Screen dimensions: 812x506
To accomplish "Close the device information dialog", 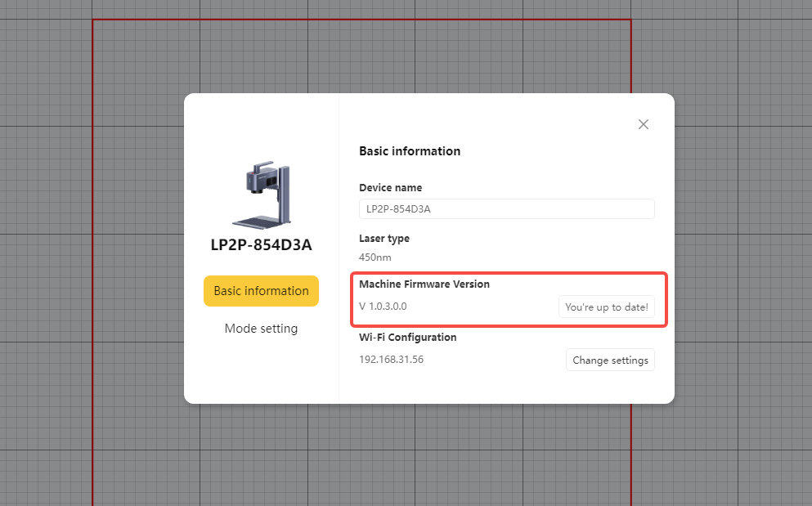I will pos(644,124).
